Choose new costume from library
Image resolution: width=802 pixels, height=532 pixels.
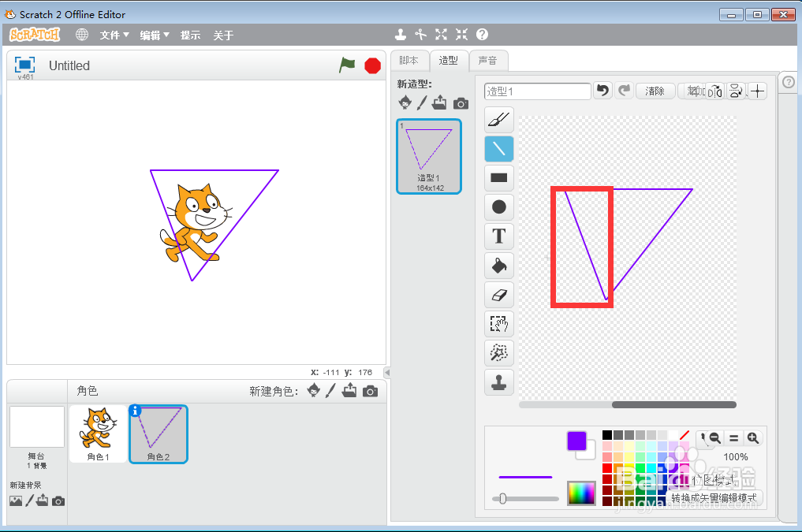tap(405, 102)
